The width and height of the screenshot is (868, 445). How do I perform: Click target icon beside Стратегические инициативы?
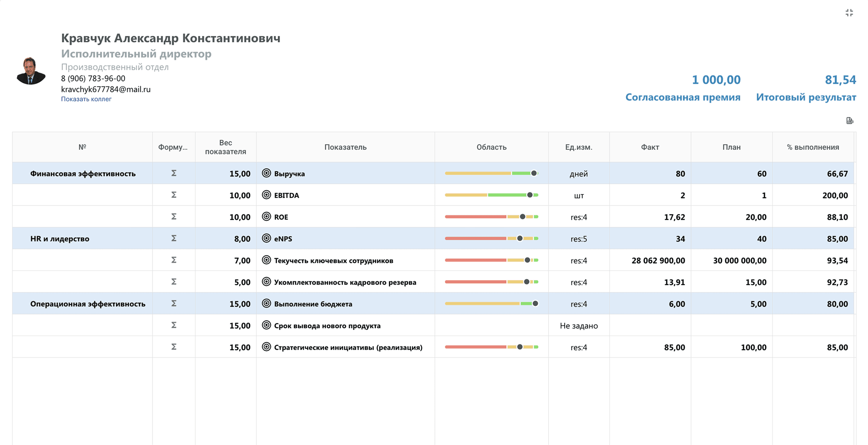266,347
